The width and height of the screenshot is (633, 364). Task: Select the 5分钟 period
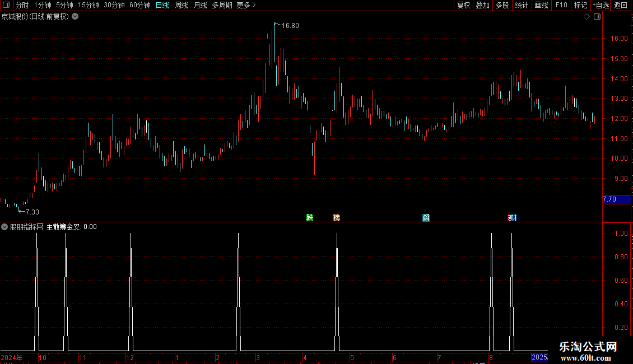pos(64,5)
